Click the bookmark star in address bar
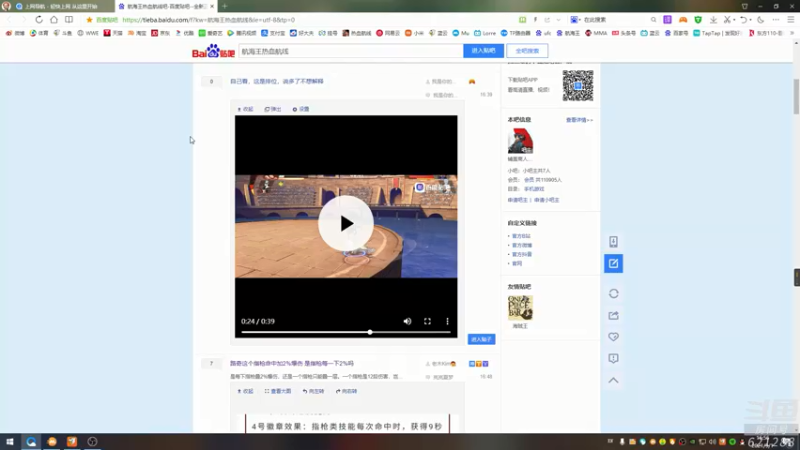Image resolution: width=800 pixels, height=450 pixels. [89, 20]
